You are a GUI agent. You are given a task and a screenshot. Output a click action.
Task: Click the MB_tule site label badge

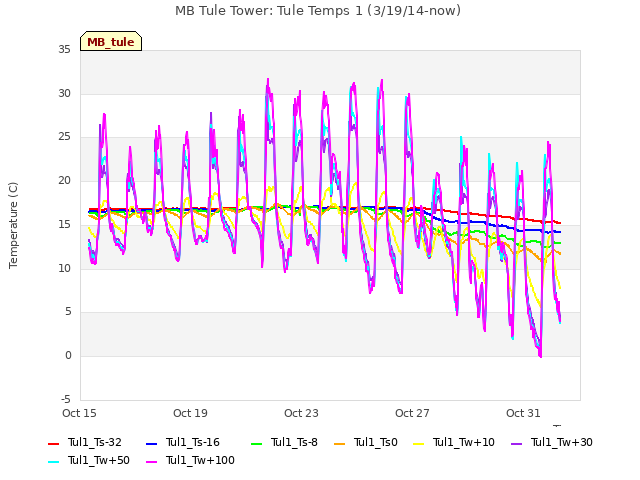[111, 41]
